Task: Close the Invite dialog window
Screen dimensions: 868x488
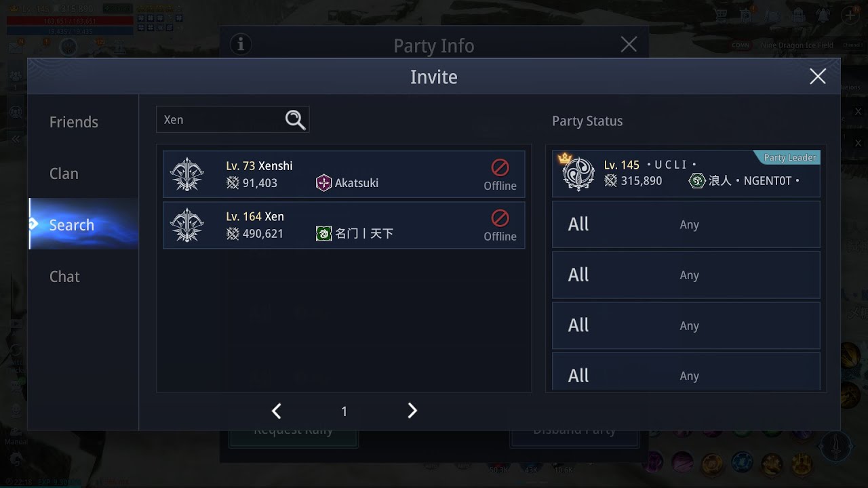Action: point(817,77)
